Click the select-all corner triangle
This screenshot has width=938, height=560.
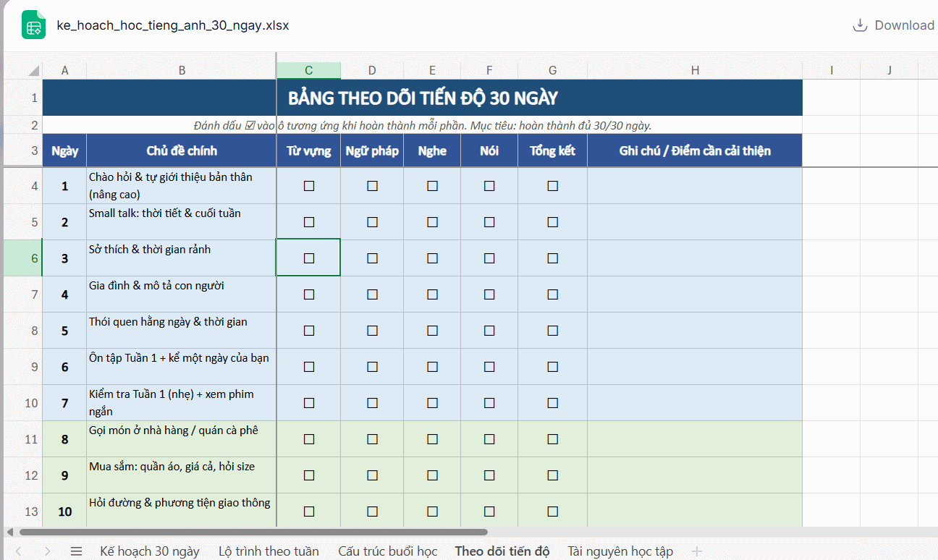coord(33,71)
